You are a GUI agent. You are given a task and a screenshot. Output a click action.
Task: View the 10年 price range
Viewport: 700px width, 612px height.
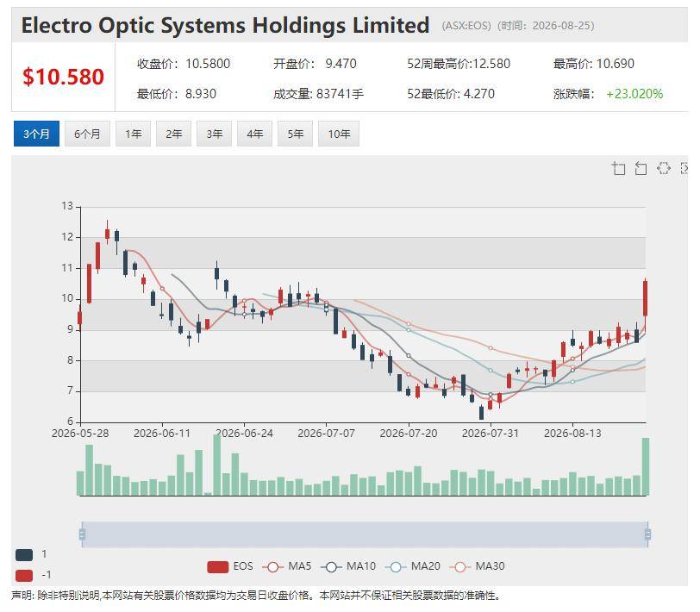(339, 134)
